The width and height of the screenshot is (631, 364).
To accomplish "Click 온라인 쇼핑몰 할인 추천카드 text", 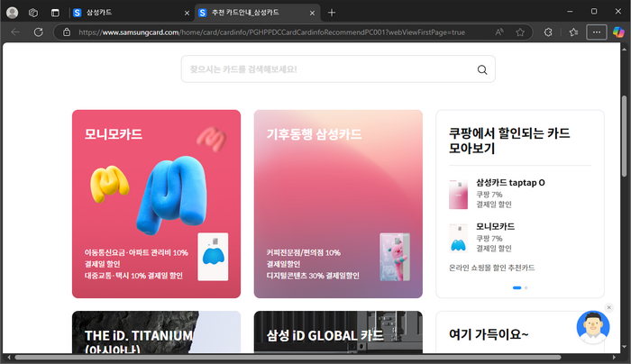I will click(492, 268).
